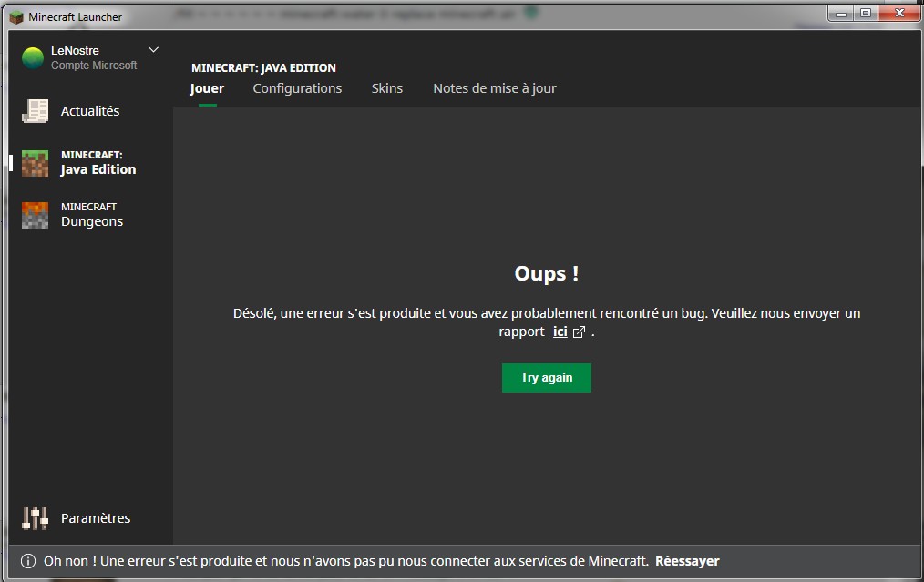The width and height of the screenshot is (924, 582).
Task: View the Notes de mise à jour tab
Action: pyautogui.click(x=495, y=88)
